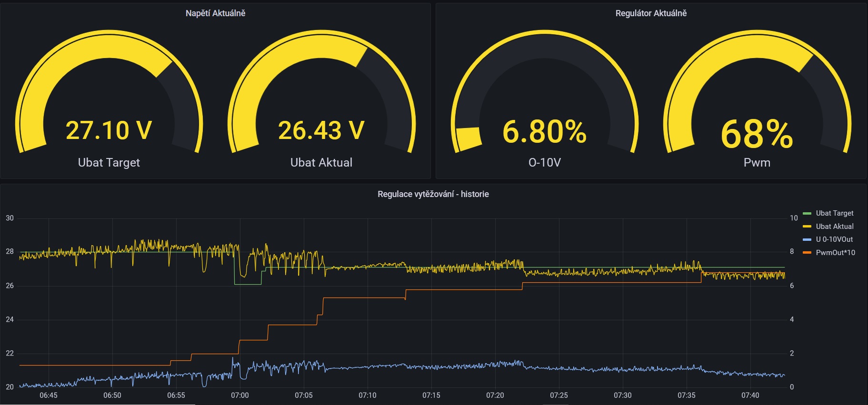Toggle the Ubat Target legend series

click(x=835, y=213)
